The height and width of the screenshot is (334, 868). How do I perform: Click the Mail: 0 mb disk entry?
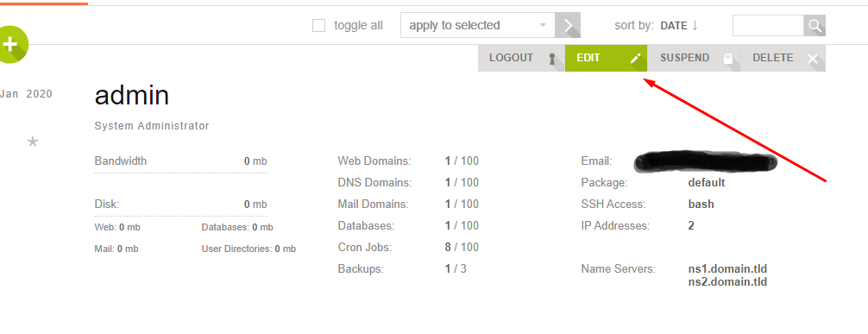coord(116,249)
